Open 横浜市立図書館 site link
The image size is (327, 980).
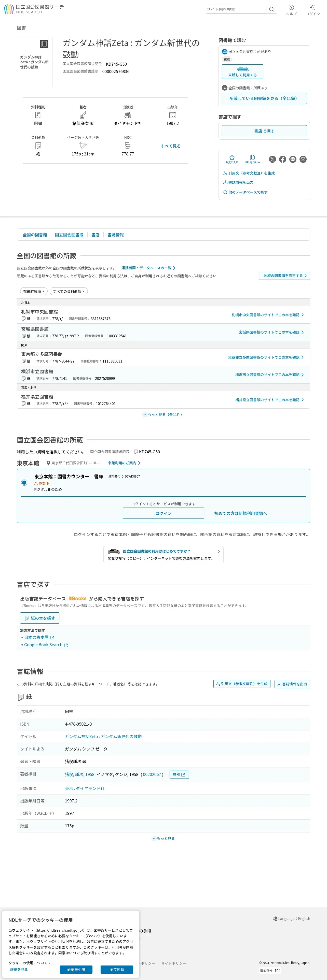click(269, 375)
